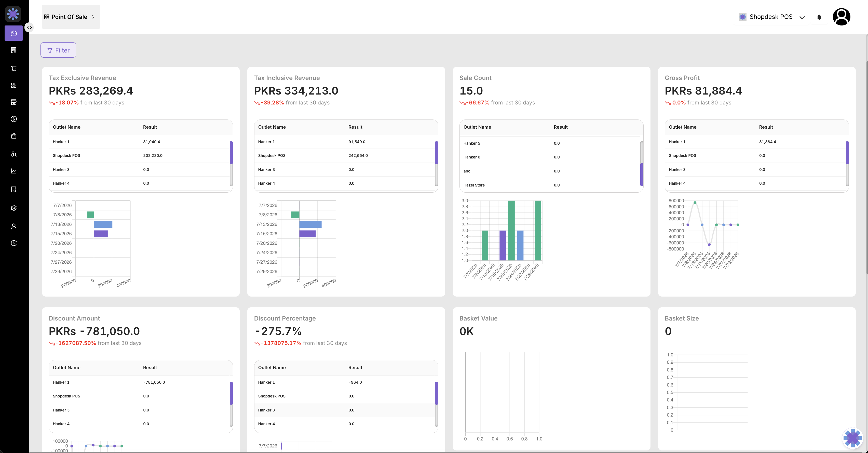Click the "-1627087.50%" change value
This screenshot has width=868, height=453.
76,343
